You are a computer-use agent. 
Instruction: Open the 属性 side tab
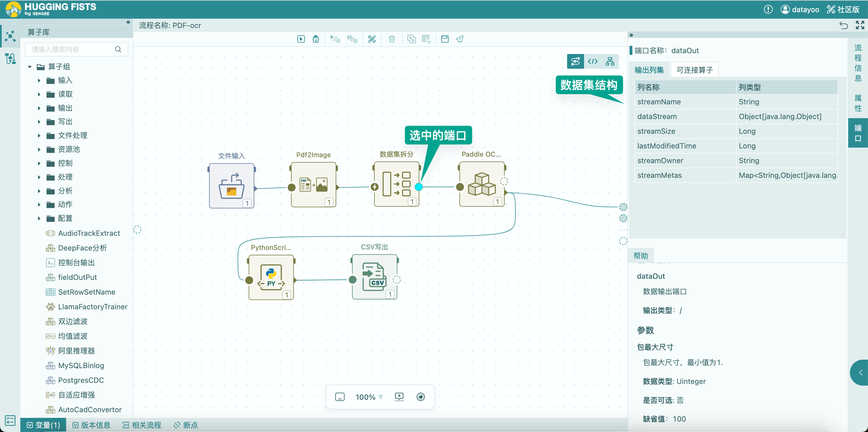[x=858, y=103]
